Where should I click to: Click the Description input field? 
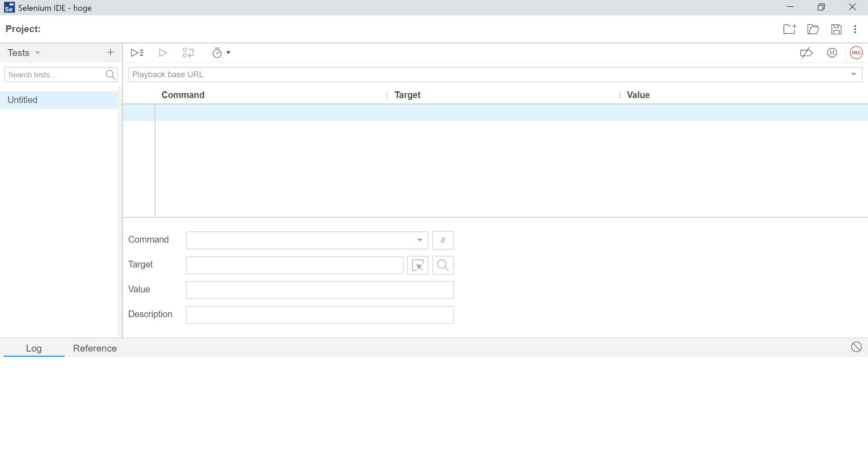(x=320, y=315)
